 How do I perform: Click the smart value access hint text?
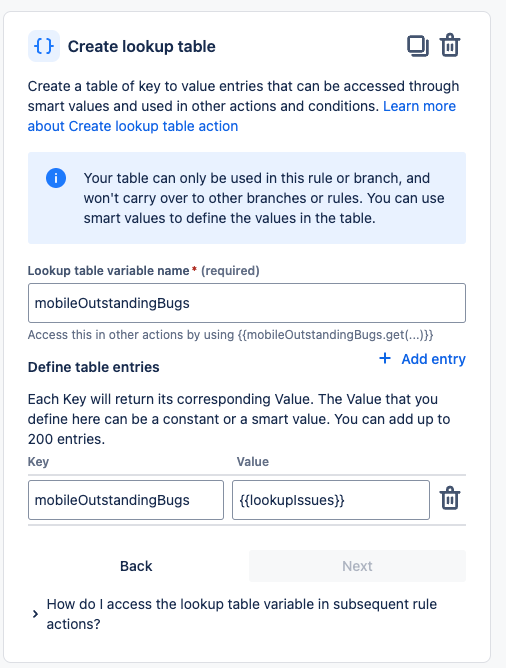tap(230, 335)
